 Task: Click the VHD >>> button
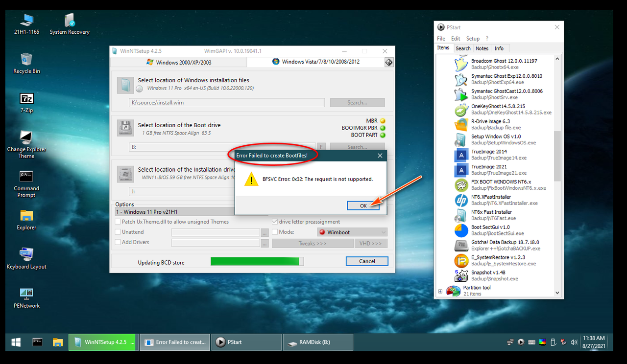[371, 243]
